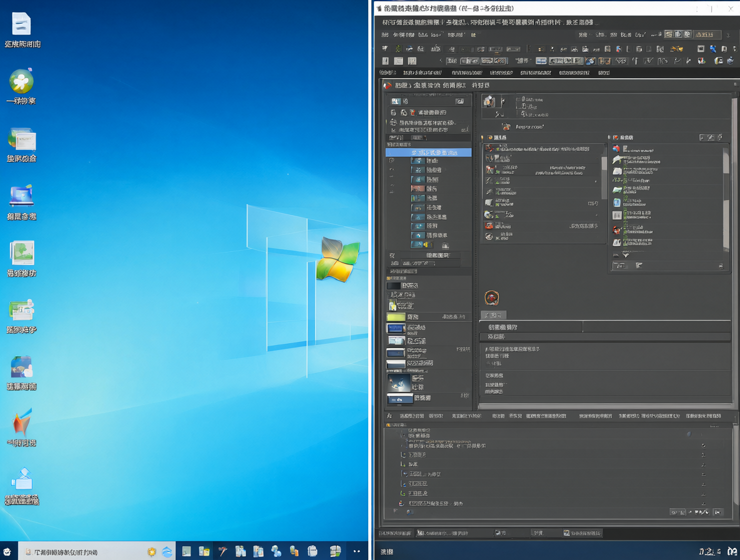Screen dimensions: 740x560
Task: Click the Start button on the taskbar
Action: tap(7, 551)
